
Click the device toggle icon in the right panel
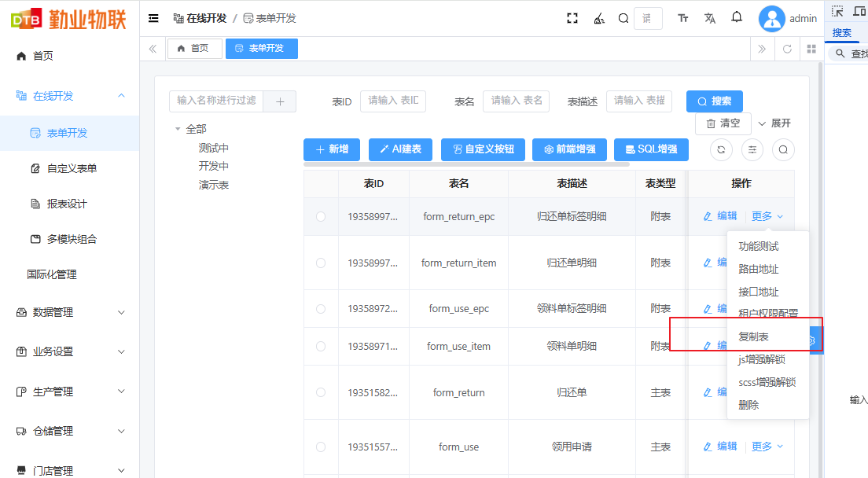(859, 11)
